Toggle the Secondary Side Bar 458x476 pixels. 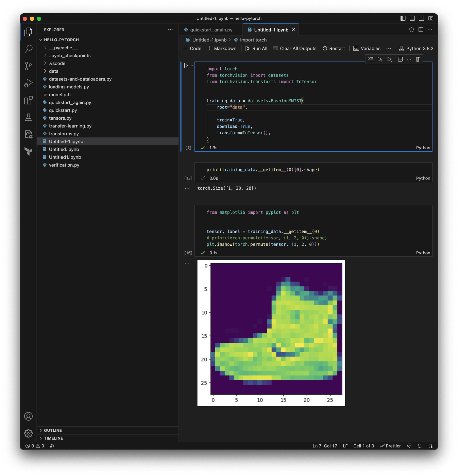tap(422, 18)
